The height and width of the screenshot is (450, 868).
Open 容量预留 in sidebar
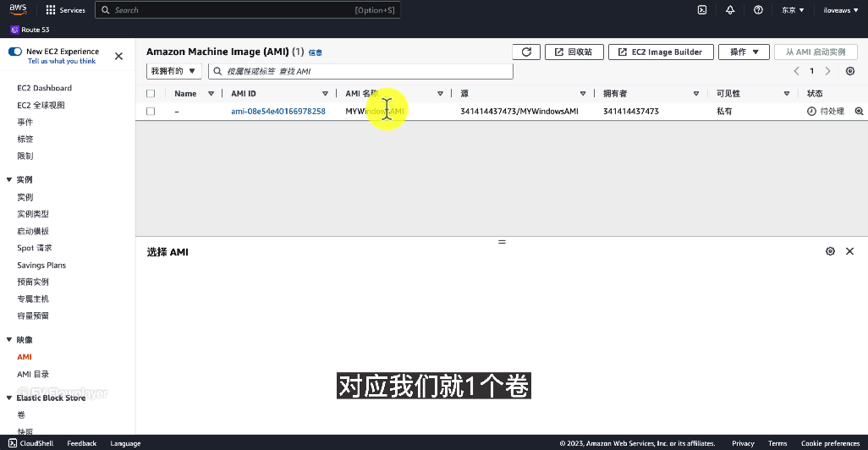pos(33,316)
